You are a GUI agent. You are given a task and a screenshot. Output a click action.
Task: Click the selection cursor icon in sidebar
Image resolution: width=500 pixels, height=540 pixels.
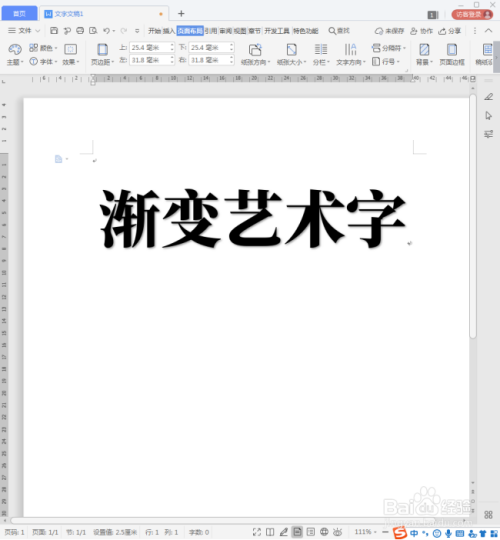[488, 116]
